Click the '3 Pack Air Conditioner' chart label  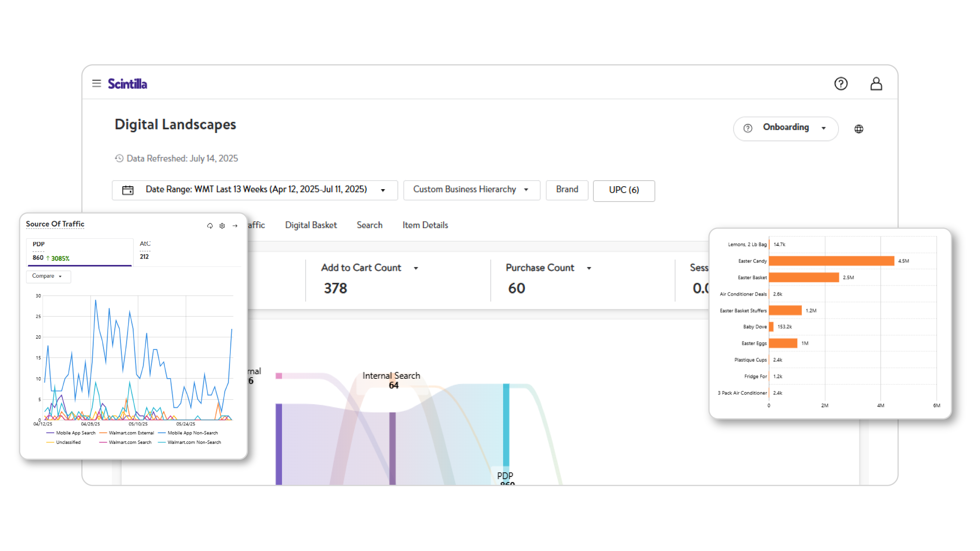pos(742,393)
